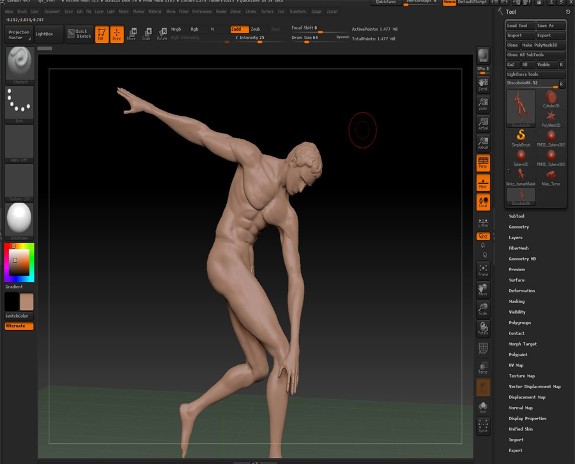The width and height of the screenshot is (575, 464).
Task: Toggle Transparency button
Action: 483,368
